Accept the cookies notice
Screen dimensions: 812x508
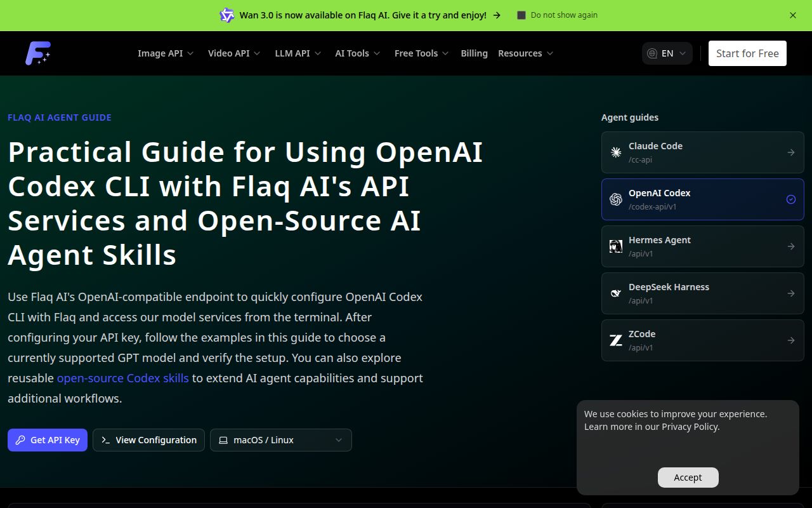click(x=688, y=478)
